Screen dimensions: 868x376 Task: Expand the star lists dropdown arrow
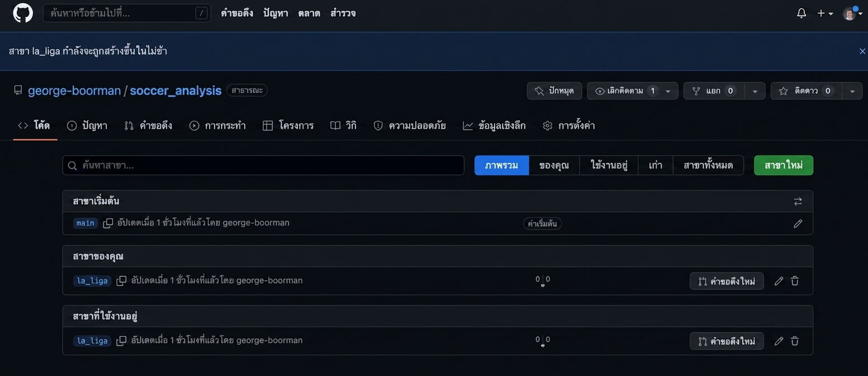pos(852,91)
